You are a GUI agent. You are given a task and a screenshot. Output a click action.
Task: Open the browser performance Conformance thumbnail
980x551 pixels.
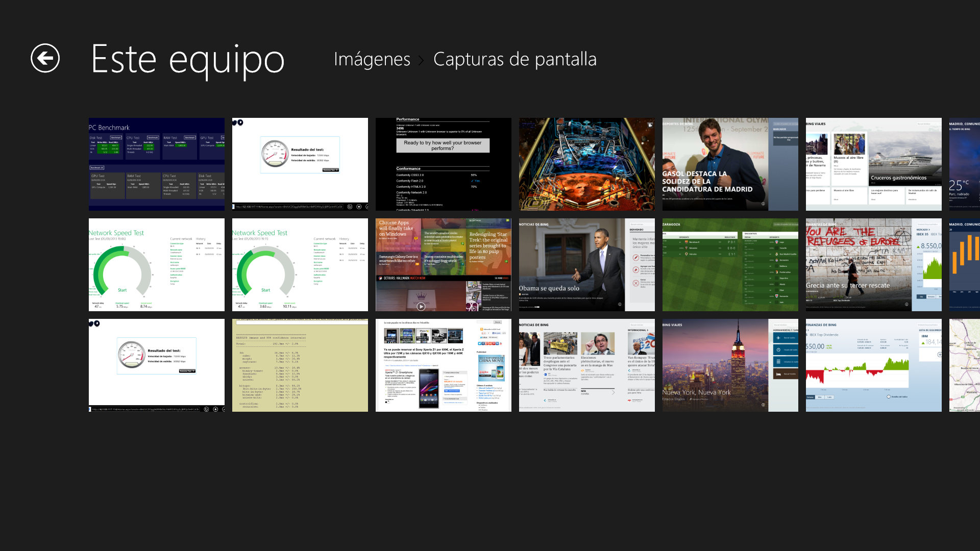point(443,164)
